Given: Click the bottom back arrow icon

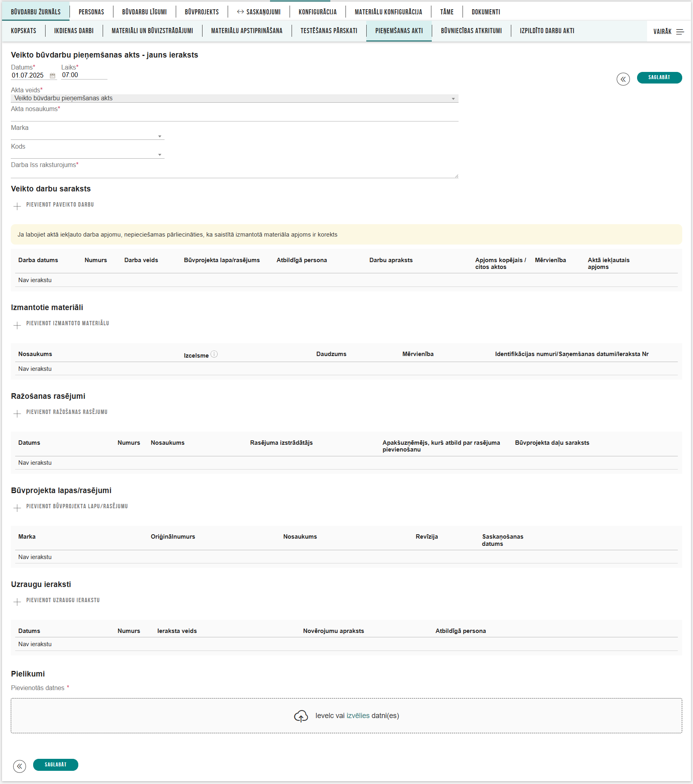Looking at the screenshot, I should point(20,766).
